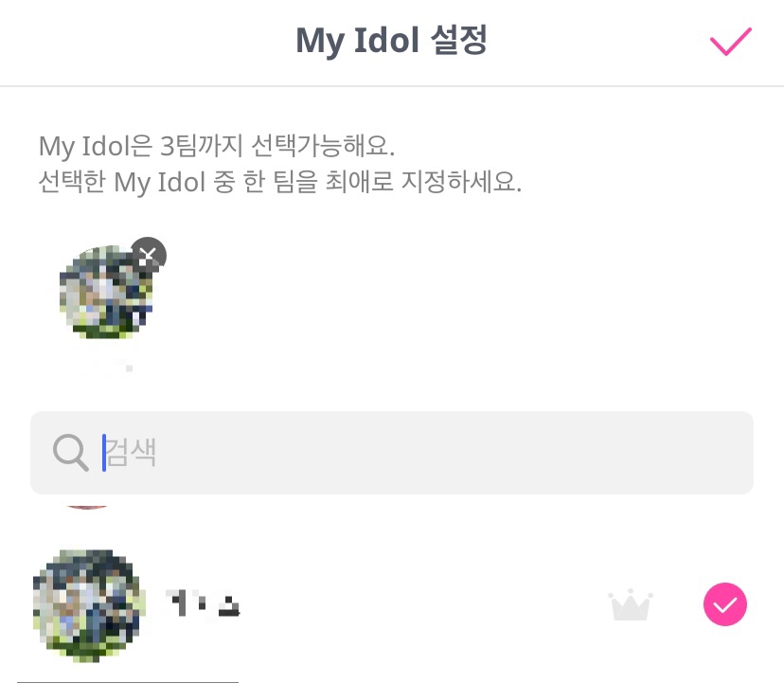Tap partially hidden avatar below search bar
Image resolution: width=784 pixels, height=683 pixels.
[x=87, y=503]
